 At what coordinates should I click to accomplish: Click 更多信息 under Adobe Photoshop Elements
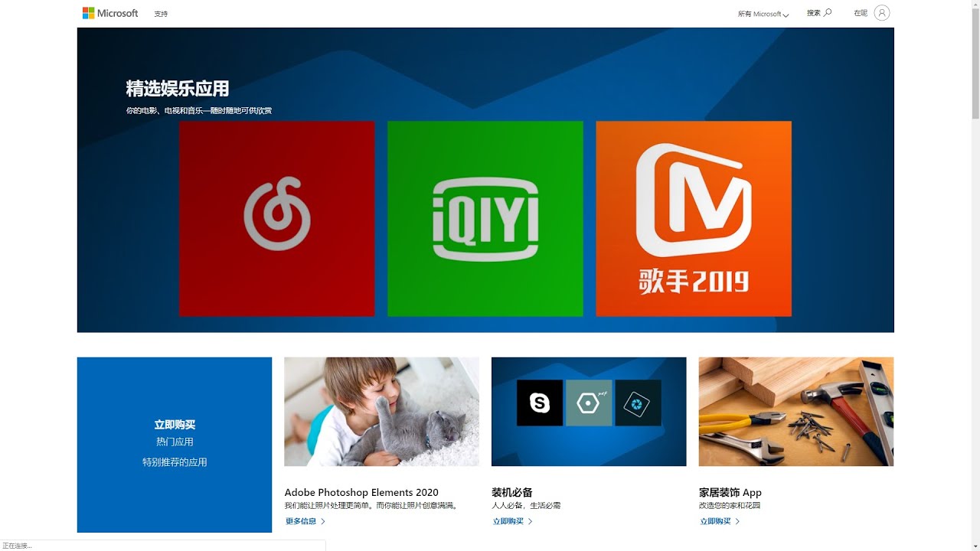[x=301, y=521]
